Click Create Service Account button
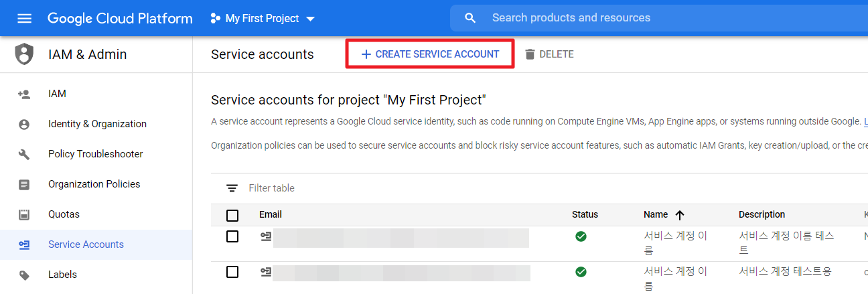The width and height of the screenshot is (868, 294). 430,54
